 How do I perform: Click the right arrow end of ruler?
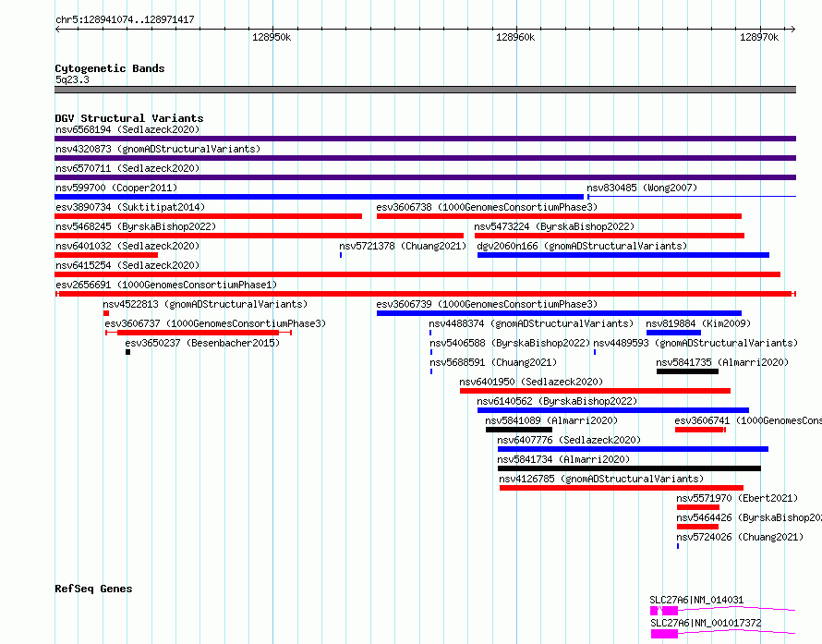[792, 29]
